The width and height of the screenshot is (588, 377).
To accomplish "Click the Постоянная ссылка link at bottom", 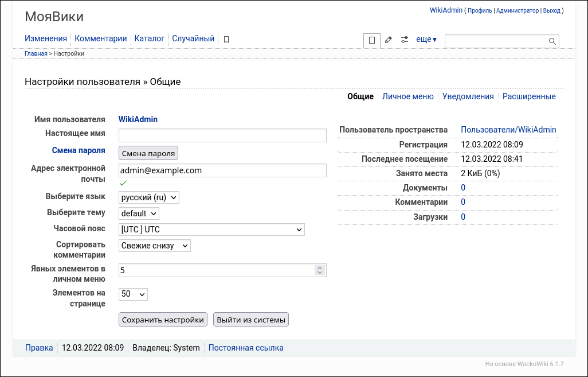I will point(245,347).
